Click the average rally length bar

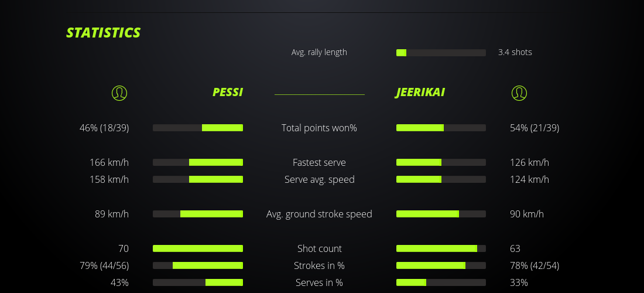click(x=441, y=53)
